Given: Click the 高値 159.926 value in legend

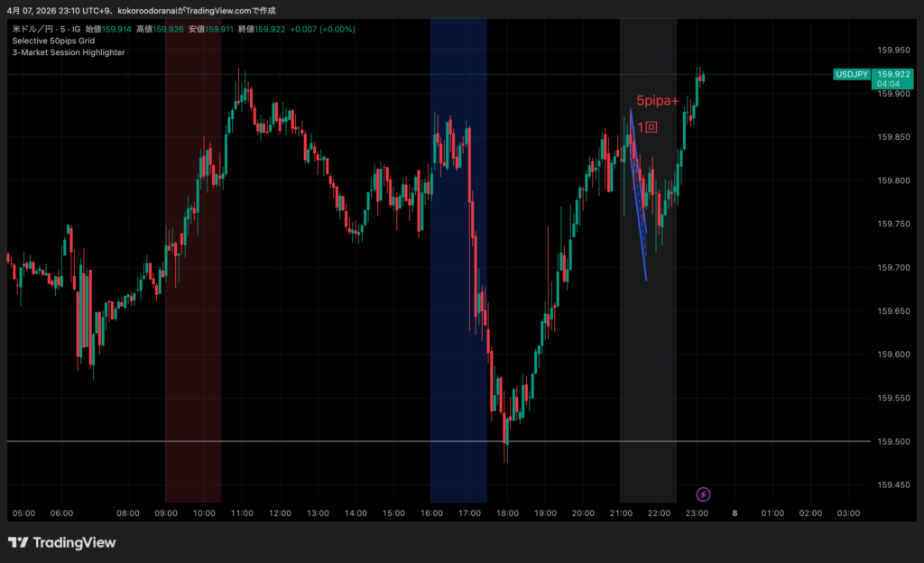Looking at the screenshot, I should pyautogui.click(x=168, y=29).
